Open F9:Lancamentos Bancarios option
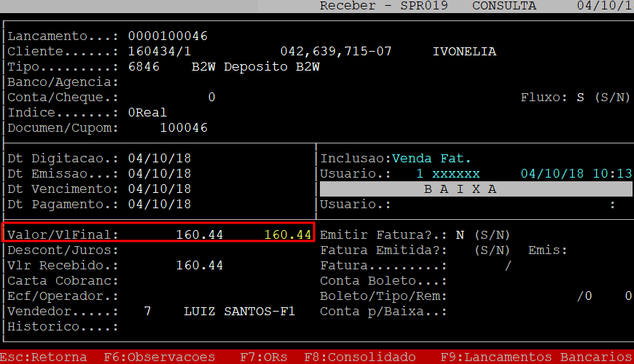The width and height of the screenshot is (634, 364). pos(536,357)
